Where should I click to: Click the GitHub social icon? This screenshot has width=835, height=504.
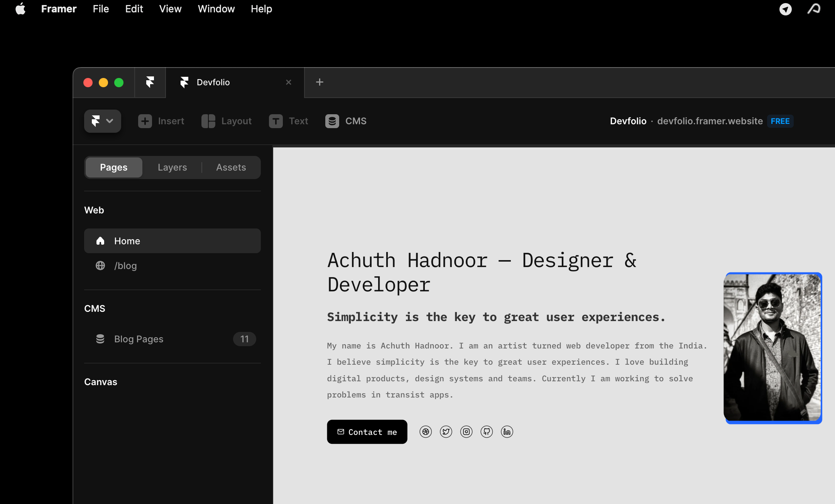pos(487,432)
